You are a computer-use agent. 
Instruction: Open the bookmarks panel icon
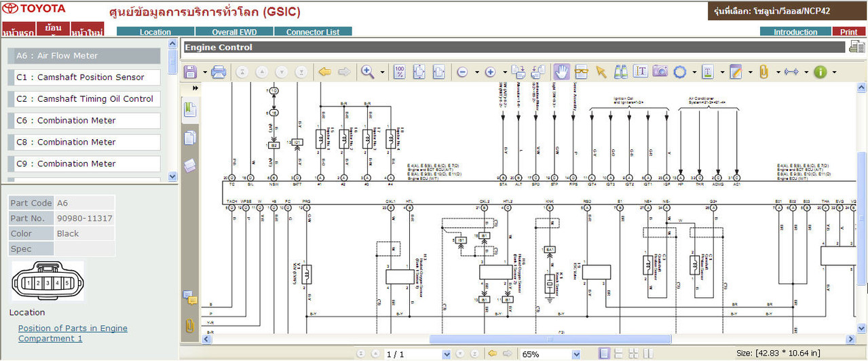(x=190, y=109)
